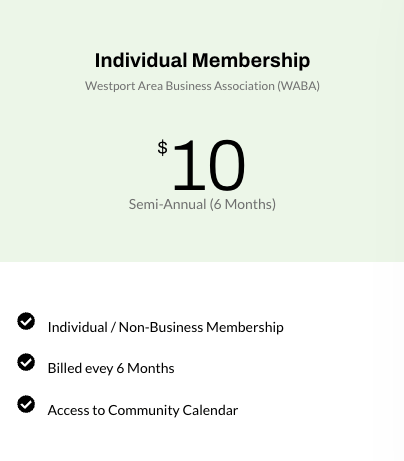Click the word Semi-Annual under the price
Viewport: 404px width, 461px height.
[167, 204]
